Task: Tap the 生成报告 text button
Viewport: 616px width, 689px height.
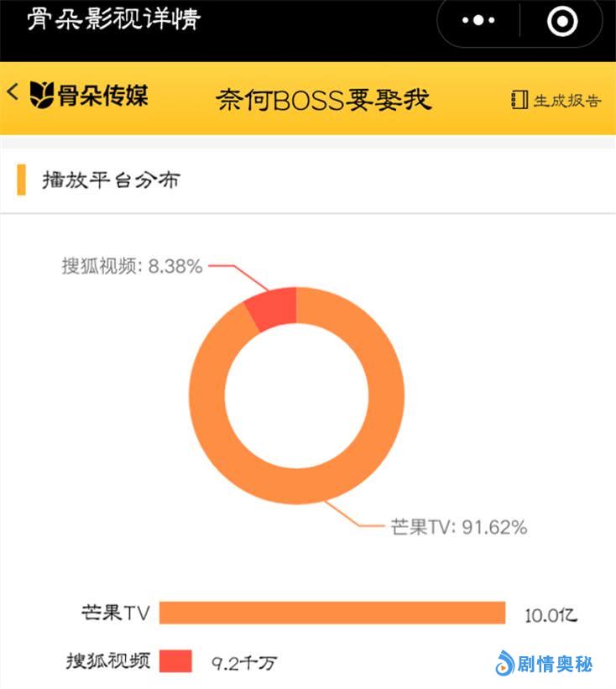Action: coord(567,100)
